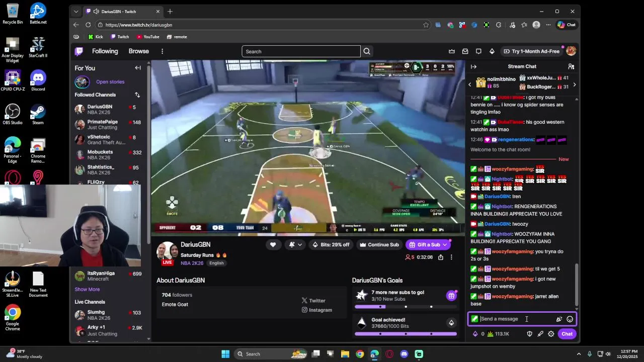Open OBS Studio desktop shortcut

(13, 114)
